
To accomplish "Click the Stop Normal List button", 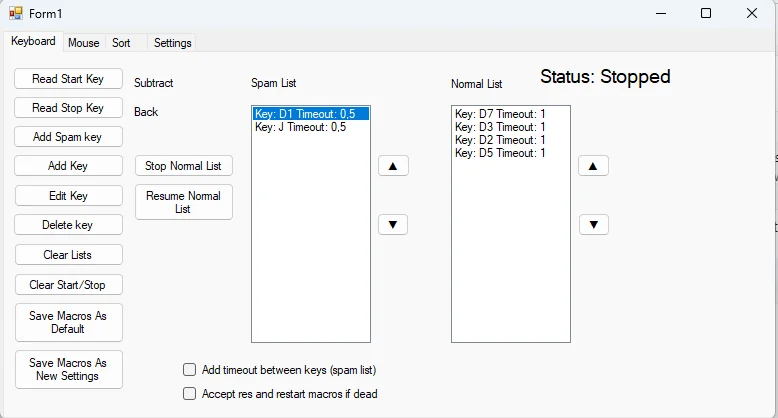I will pos(184,166).
